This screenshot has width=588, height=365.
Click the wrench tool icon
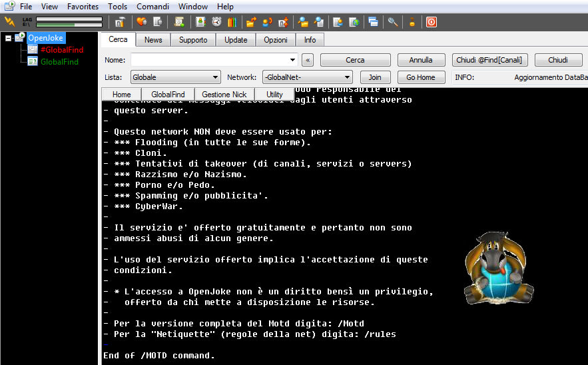[393, 22]
